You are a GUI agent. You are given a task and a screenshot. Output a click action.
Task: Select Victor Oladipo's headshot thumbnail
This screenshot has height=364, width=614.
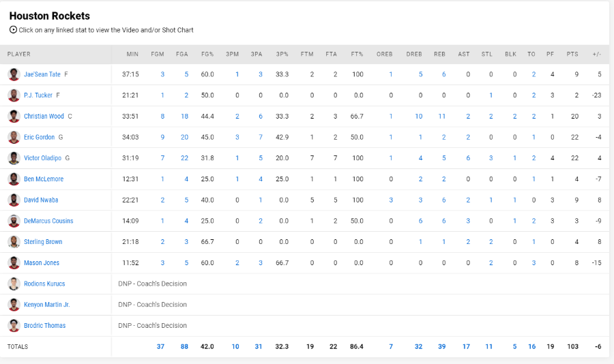tap(14, 158)
